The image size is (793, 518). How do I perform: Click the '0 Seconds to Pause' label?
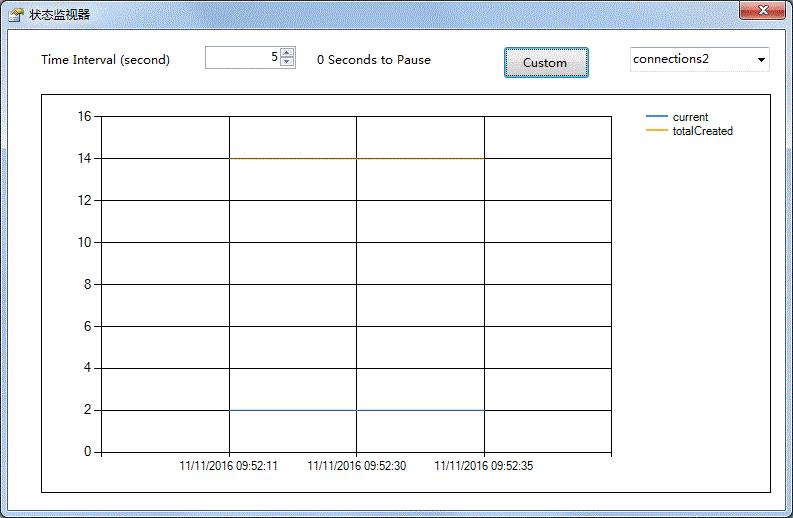[x=374, y=60]
